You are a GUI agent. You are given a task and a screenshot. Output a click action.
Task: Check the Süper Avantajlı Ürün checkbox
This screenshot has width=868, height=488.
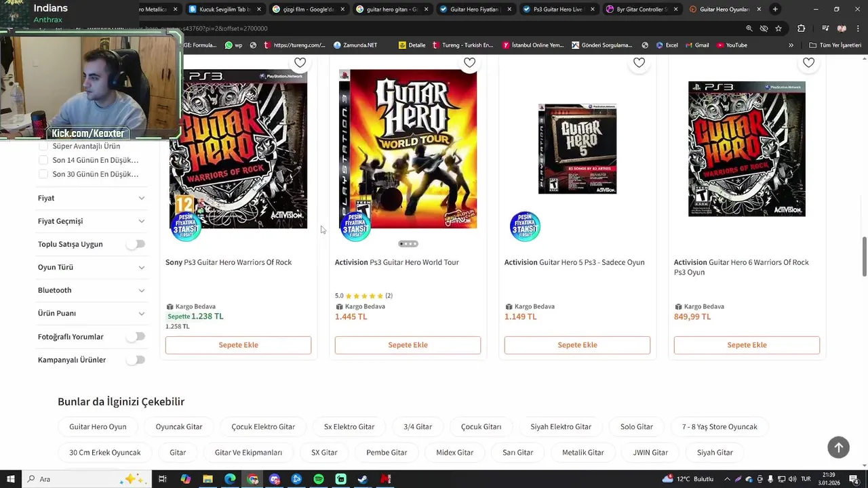pos(43,146)
